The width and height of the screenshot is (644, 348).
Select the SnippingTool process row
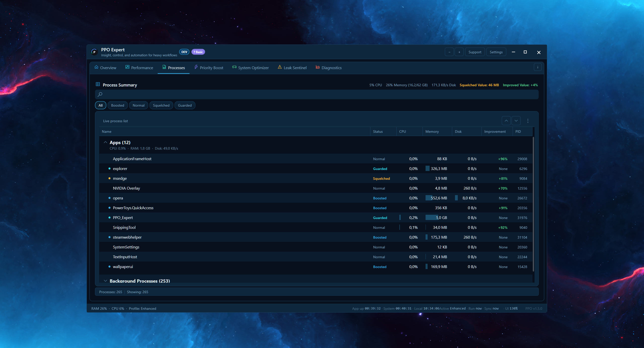316,227
